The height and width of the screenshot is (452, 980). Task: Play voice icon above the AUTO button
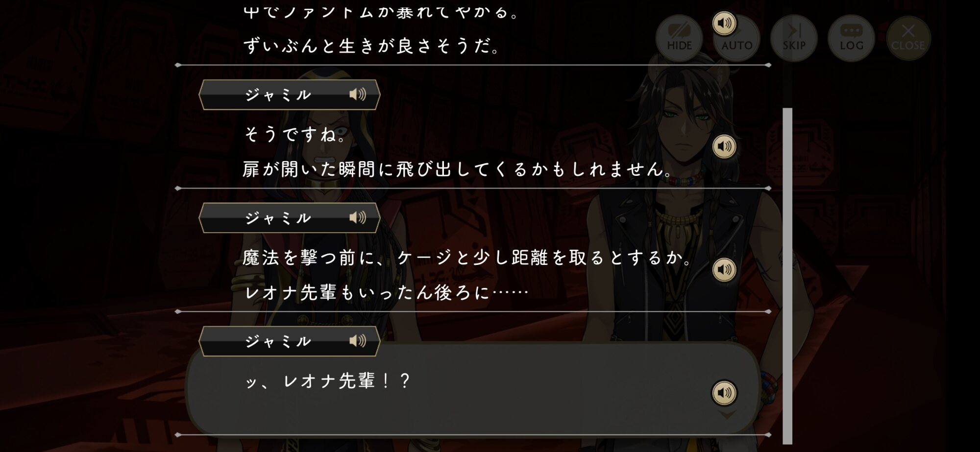[724, 23]
